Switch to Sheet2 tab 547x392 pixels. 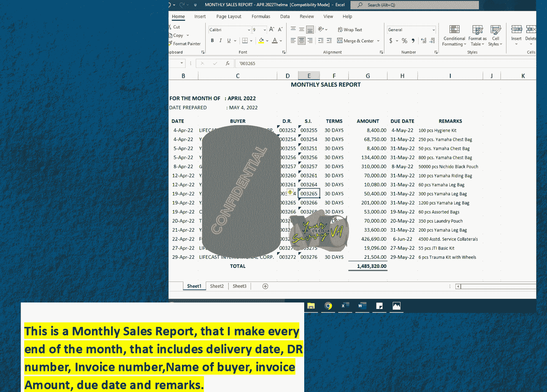(x=217, y=286)
